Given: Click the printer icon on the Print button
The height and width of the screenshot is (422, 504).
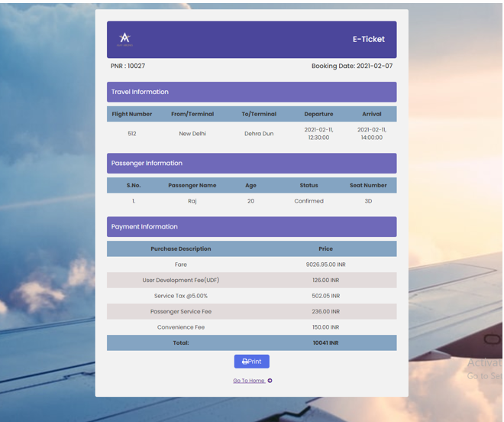Looking at the screenshot, I should coord(244,362).
